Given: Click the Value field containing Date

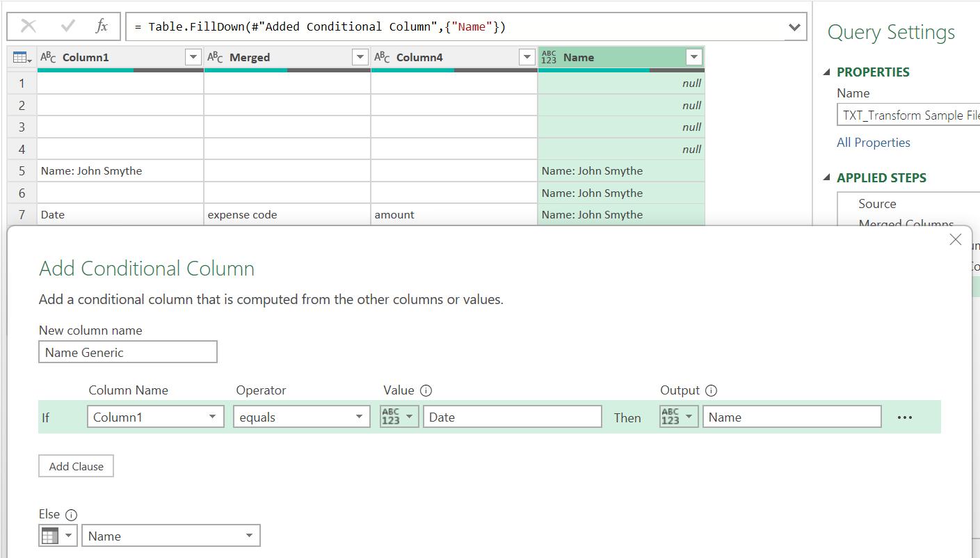Looking at the screenshot, I should 513,417.
